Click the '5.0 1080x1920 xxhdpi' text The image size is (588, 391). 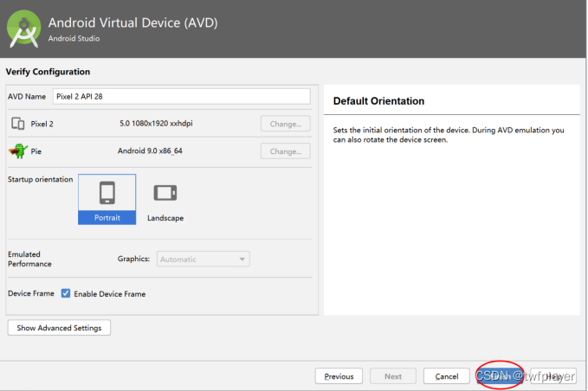(x=156, y=123)
